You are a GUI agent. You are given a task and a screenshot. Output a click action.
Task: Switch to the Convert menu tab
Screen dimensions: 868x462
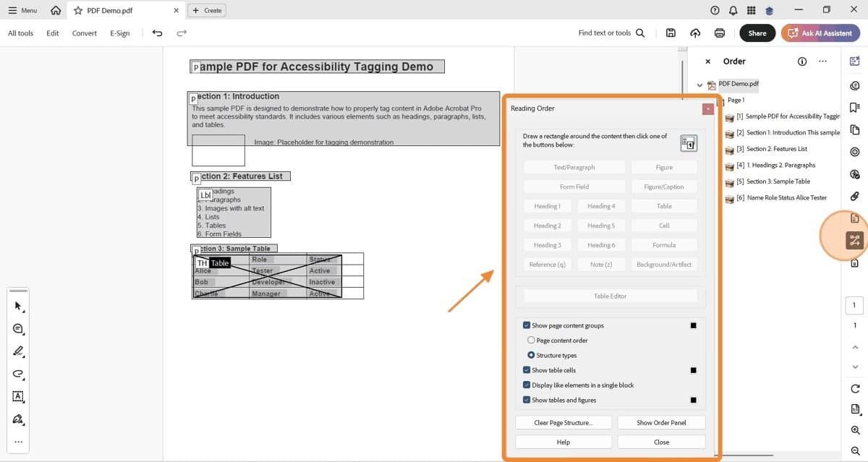[84, 33]
